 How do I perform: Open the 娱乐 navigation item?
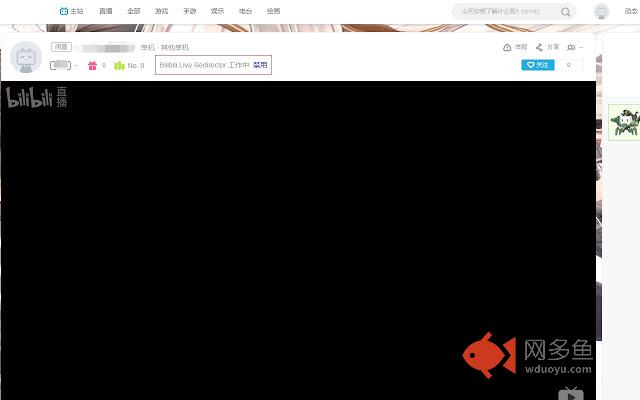(x=217, y=11)
